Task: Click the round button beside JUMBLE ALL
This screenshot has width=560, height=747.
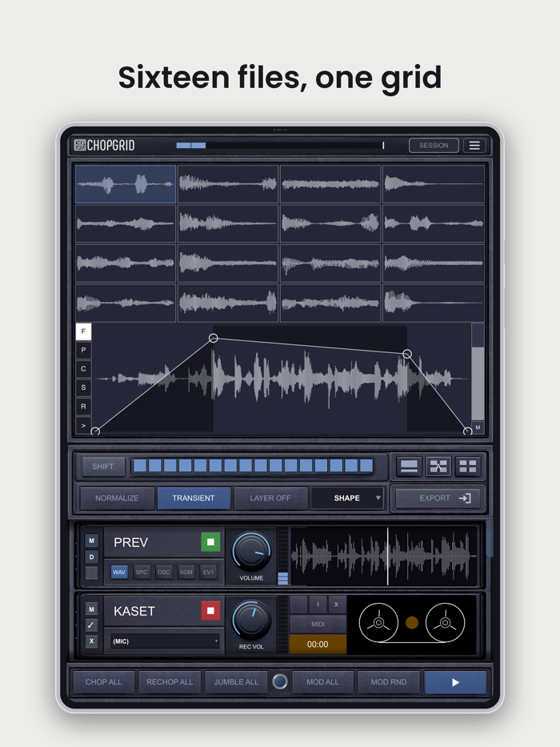Action: pos(279,681)
